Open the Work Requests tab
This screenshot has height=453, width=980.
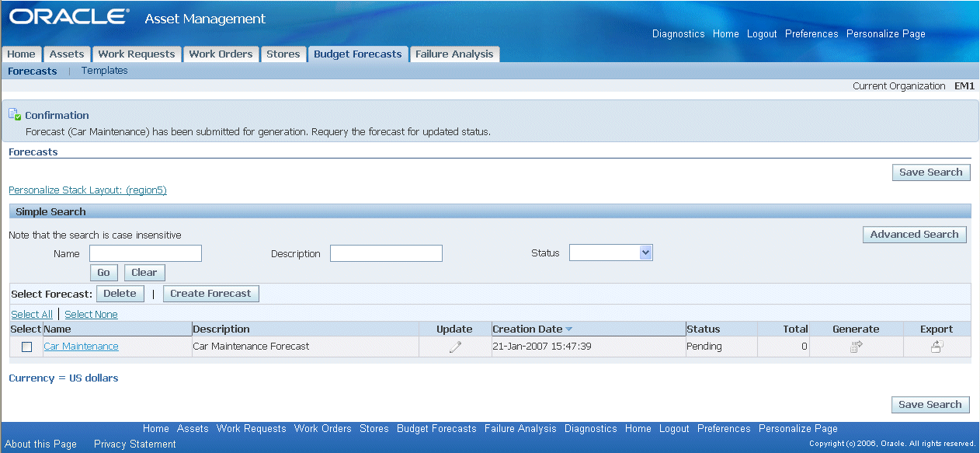click(137, 54)
